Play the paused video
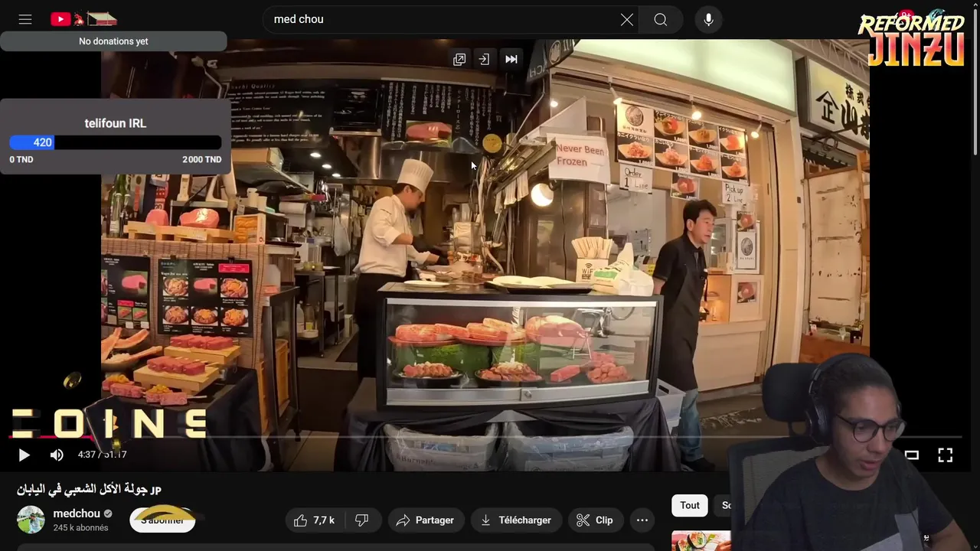Viewport: 980px width, 551px height. click(x=24, y=455)
